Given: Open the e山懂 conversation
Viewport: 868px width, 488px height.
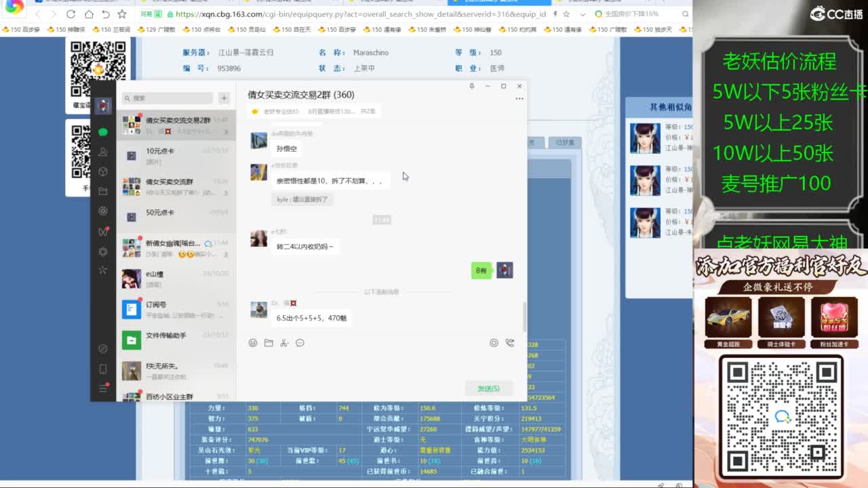Looking at the screenshot, I should [176, 279].
